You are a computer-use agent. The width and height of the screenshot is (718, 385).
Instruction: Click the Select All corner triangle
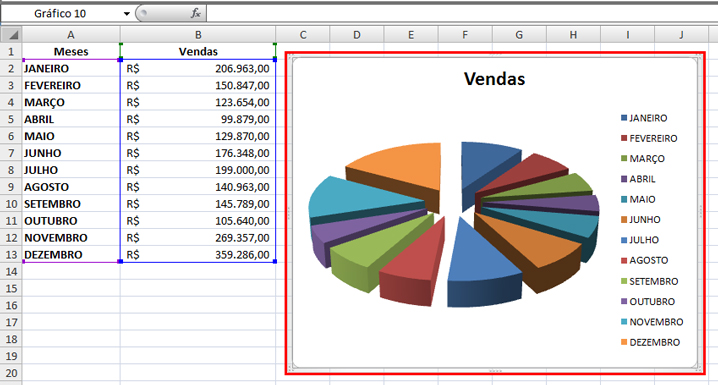point(11,35)
